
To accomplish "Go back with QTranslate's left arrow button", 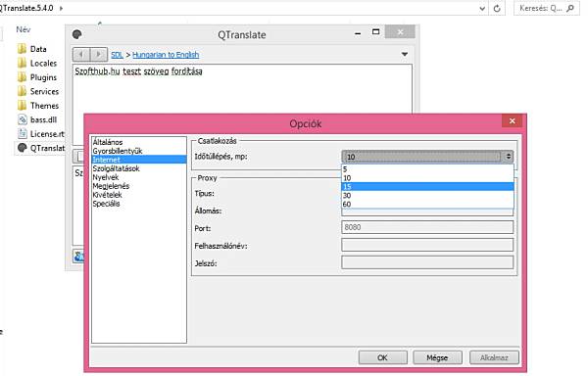I will point(81,54).
